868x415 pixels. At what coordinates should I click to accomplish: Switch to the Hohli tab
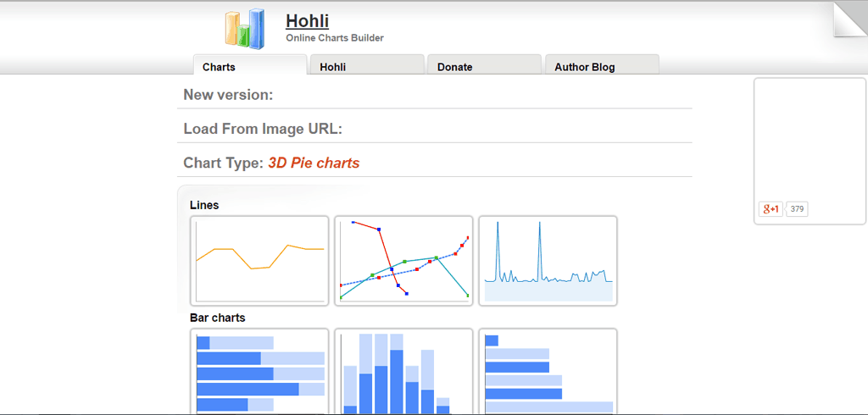click(x=367, y=65)
